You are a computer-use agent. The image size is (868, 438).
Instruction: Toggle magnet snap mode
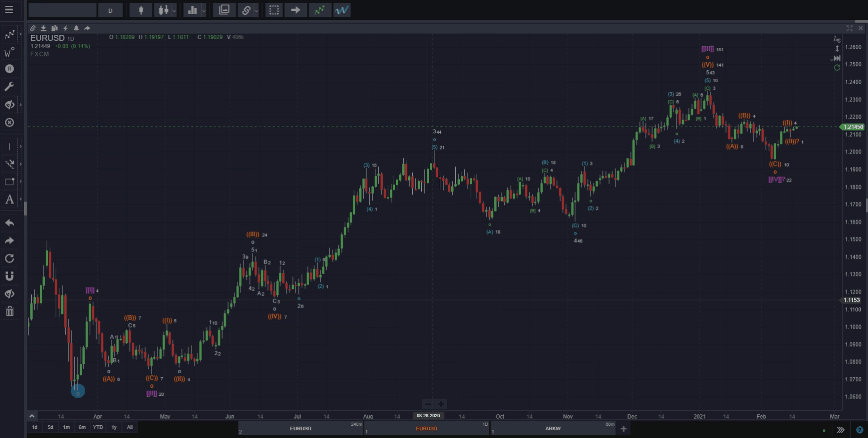coord(10,276)
